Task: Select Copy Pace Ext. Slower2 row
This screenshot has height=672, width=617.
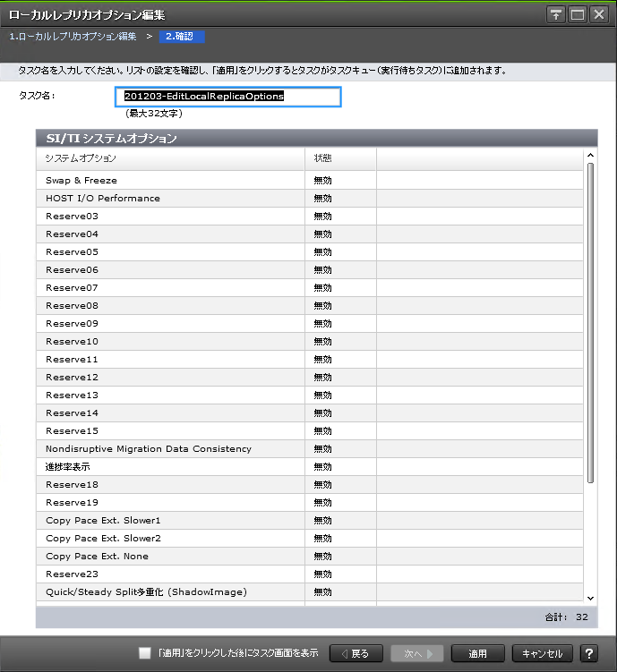Action: click(310, 539)
